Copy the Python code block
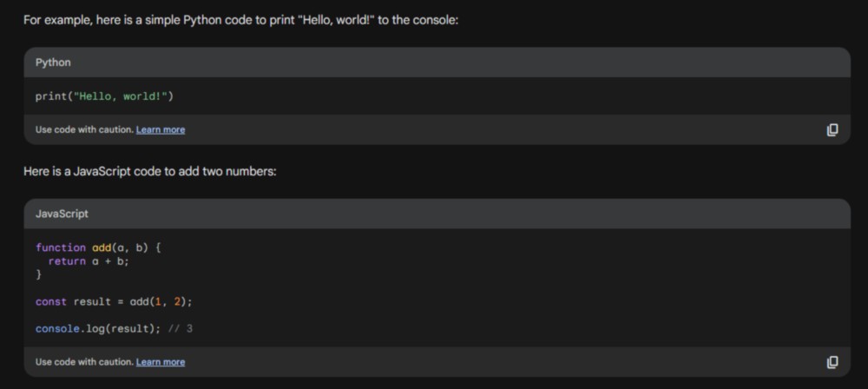This screenshot has height=389, width=868. pyautogui.click(x=832, y=130)
